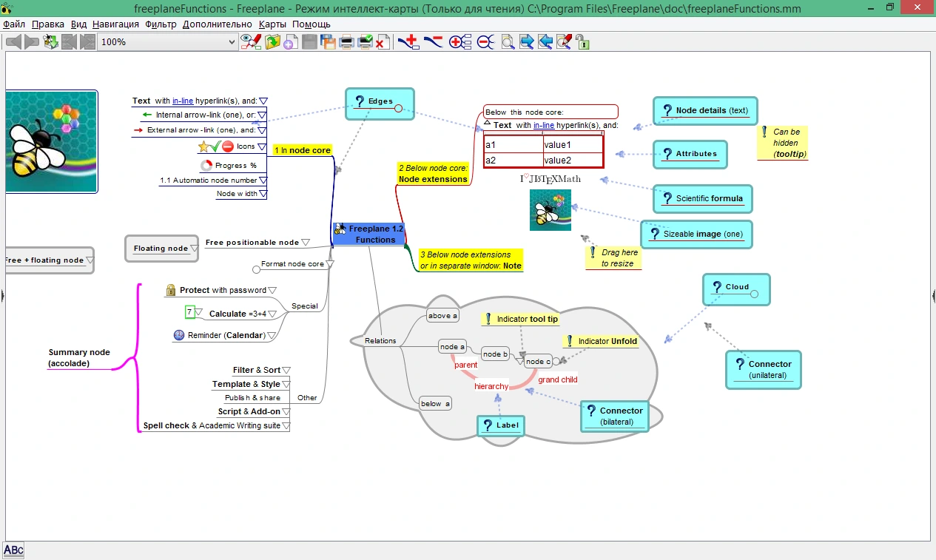Unfold the Free positionable node

click(306, 242)
